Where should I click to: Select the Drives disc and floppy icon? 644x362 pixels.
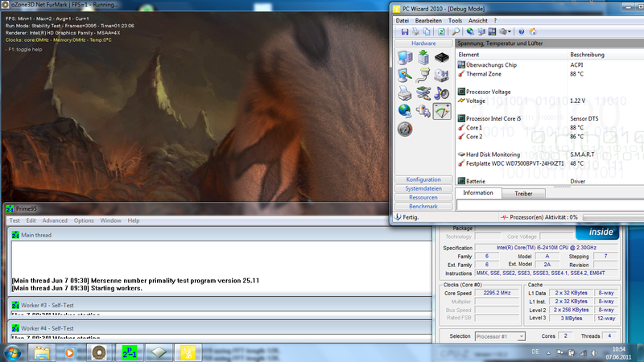click(x=442, y=76)
